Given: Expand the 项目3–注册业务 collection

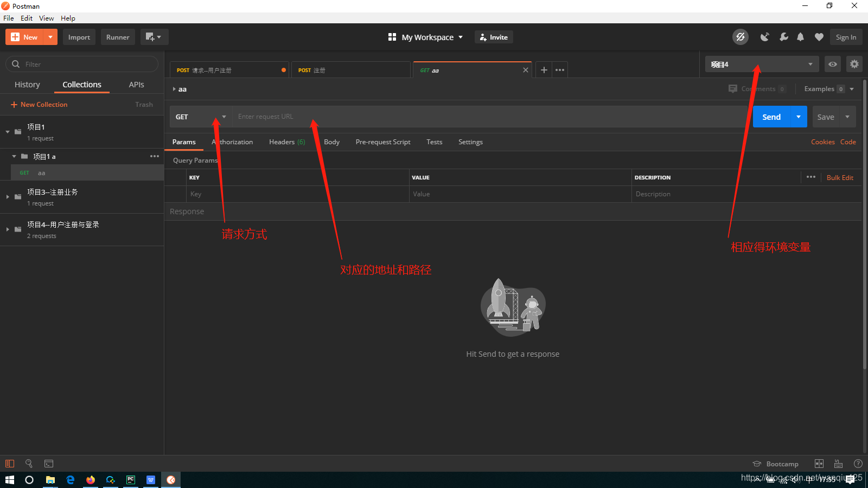Looking at the screenshot, I should 8,197.
